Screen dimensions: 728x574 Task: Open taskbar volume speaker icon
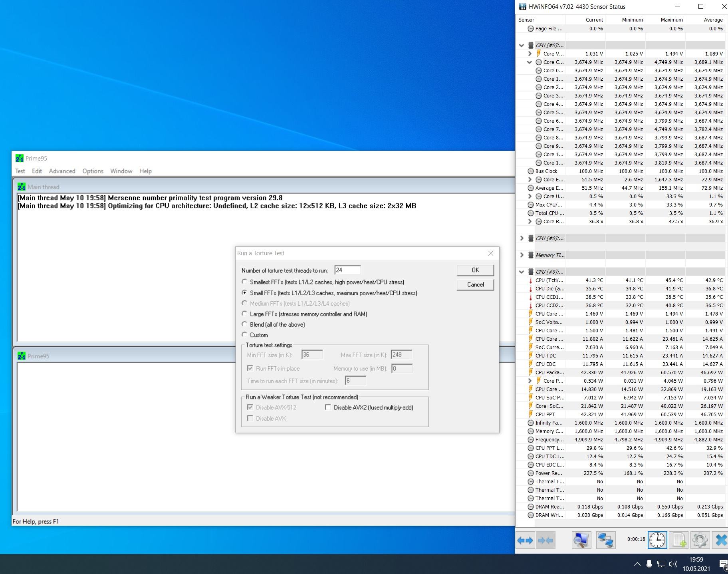(x=673, y=564)
